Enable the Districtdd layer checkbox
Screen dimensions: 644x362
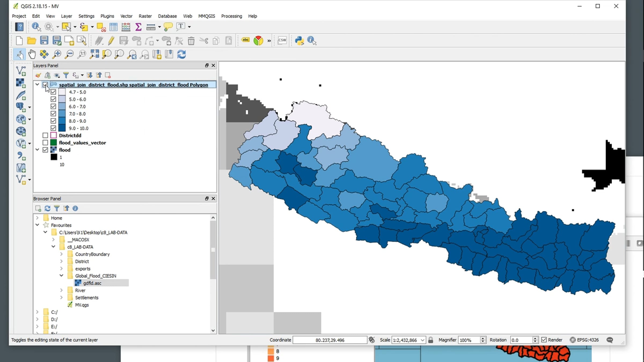coord(45,135)
